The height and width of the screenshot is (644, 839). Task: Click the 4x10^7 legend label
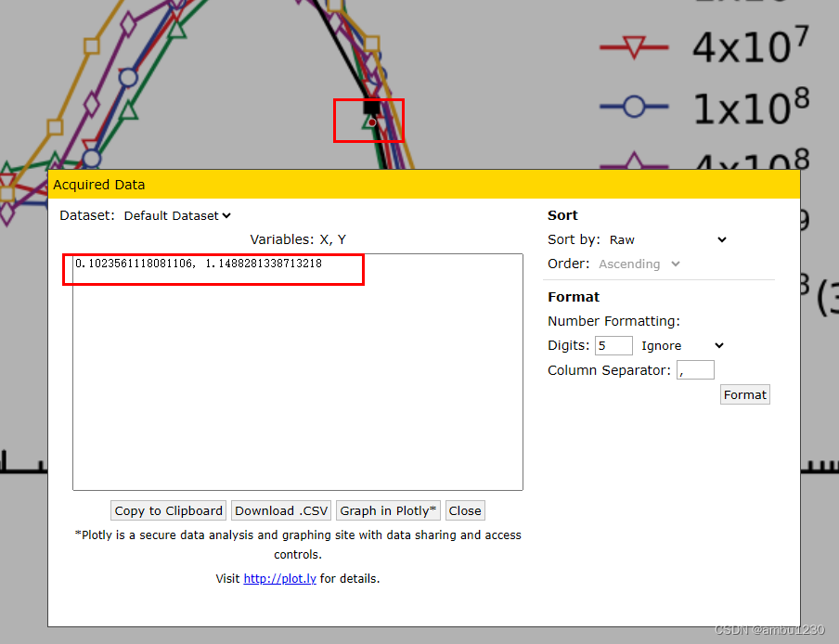[750, 46]
